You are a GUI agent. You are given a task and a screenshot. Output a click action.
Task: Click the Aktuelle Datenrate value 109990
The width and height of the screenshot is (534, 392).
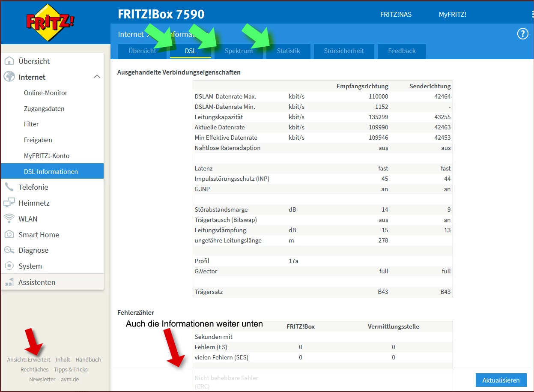(x=379, y=127)
